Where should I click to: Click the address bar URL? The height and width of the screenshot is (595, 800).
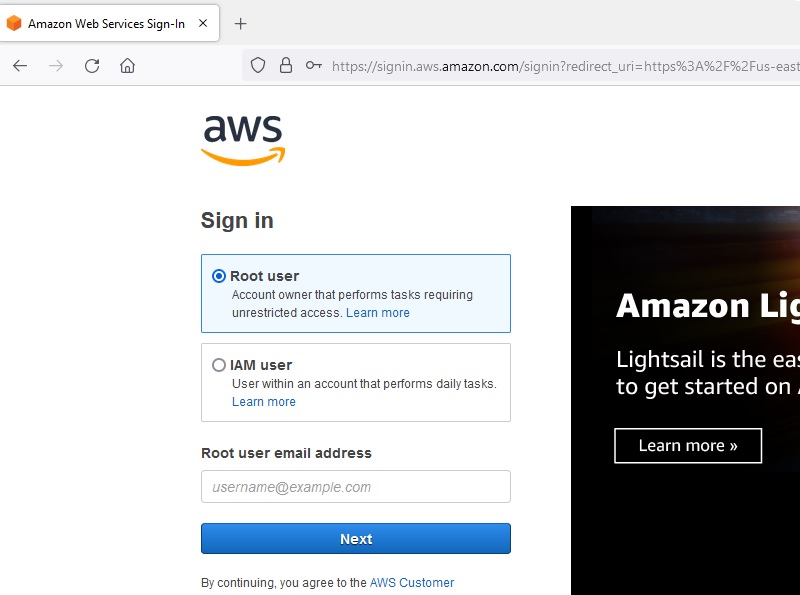tap(560, 66)
